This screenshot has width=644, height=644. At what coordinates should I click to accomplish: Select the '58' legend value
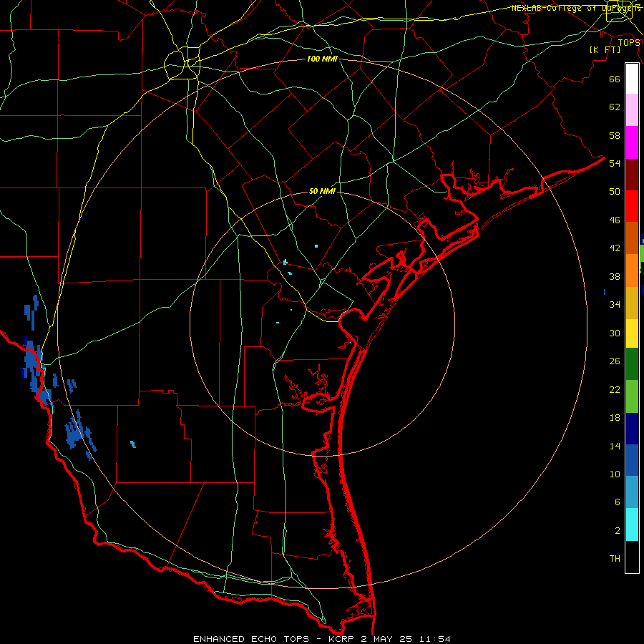click(615, 135)
